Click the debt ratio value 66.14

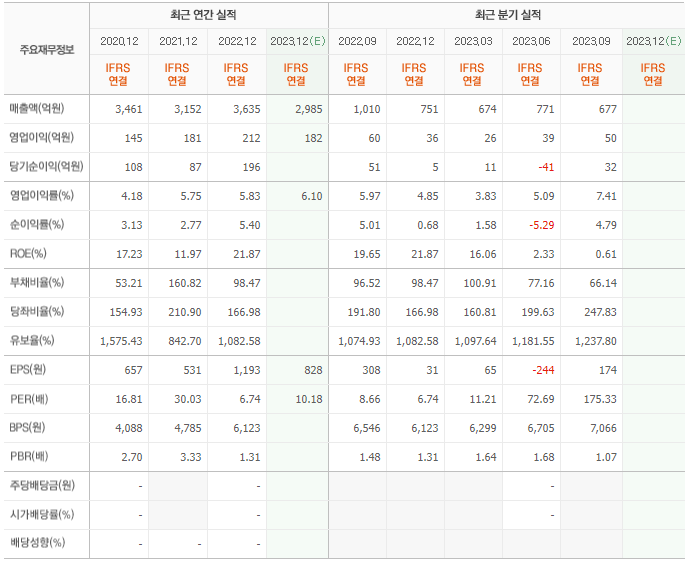point(603,283)
